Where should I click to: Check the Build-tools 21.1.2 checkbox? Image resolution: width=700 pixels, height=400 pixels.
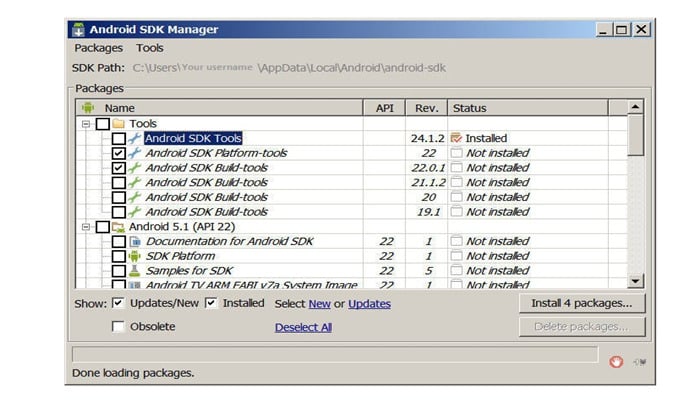pyautogui.click(x=118, y=183)
